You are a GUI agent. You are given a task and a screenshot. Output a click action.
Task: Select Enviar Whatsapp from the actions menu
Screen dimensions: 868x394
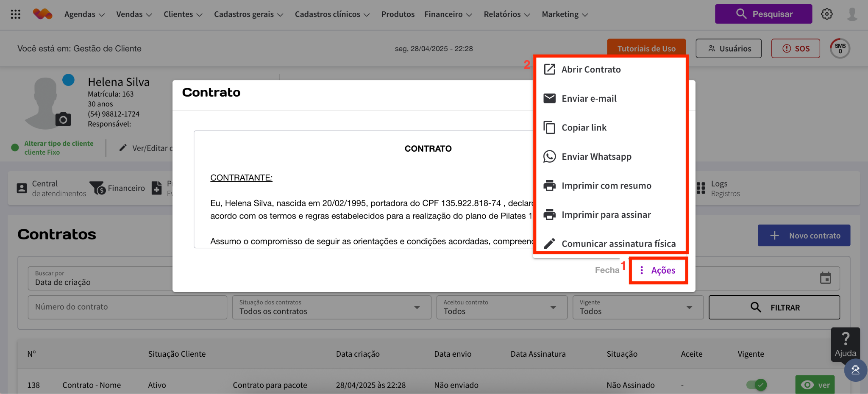tap(596, 157)
